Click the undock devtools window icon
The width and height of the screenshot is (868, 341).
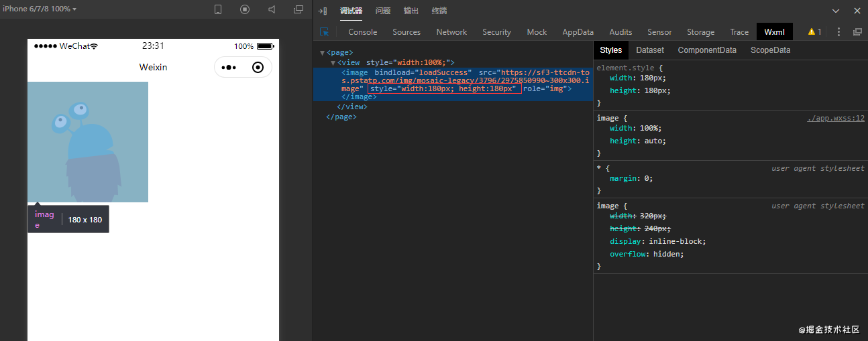(857, 31)
